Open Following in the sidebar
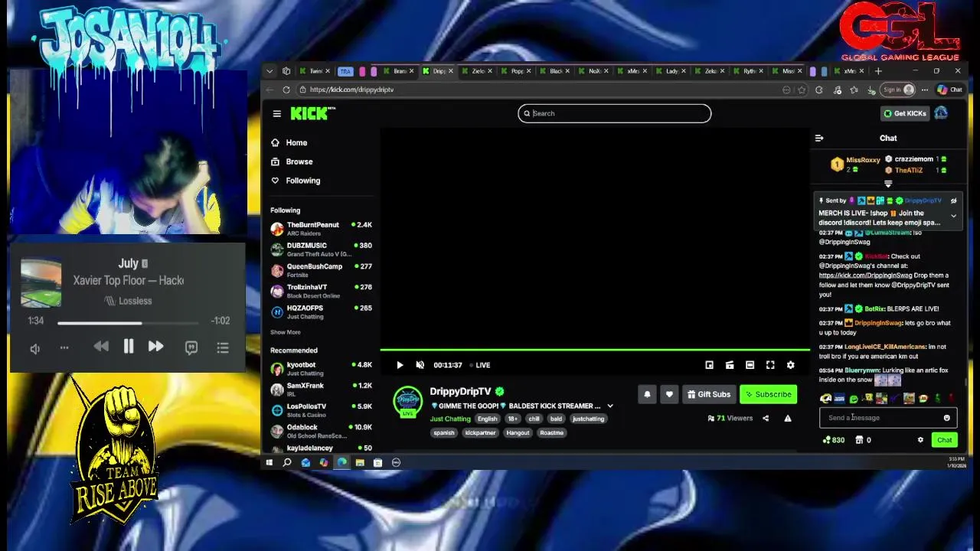 [x=296, y=181]
